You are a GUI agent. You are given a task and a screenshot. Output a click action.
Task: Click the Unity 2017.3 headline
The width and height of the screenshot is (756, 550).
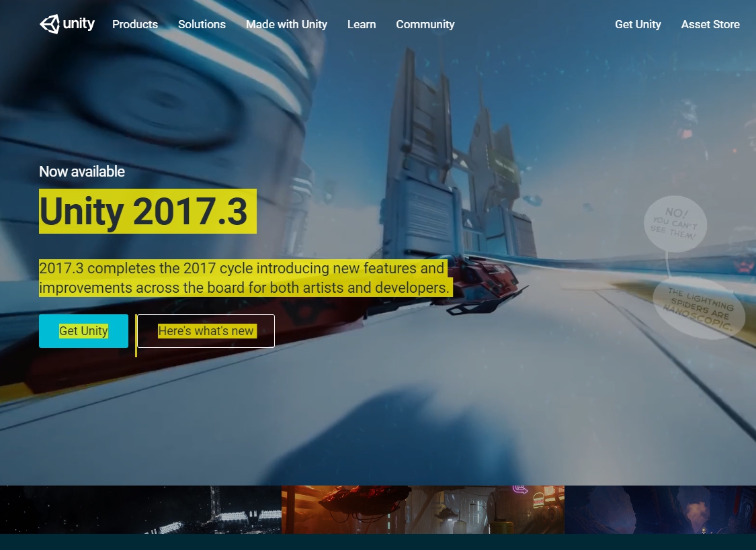148,212
